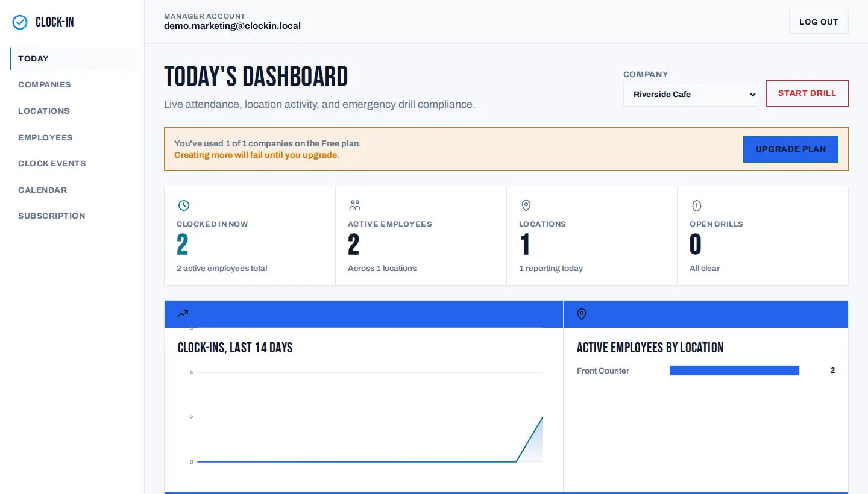Viewport: 868px width, 494px height.
Task: Click the clock icon above Clocked In Now
Action: click(184, 205)
